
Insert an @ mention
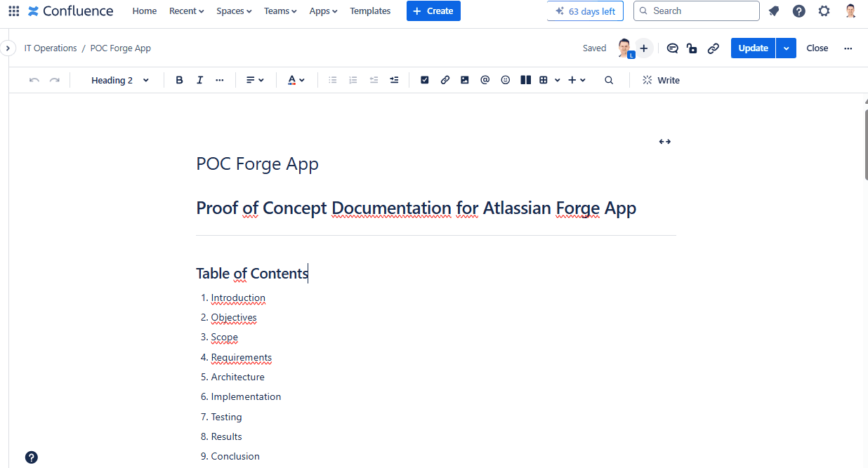[485, 80]
